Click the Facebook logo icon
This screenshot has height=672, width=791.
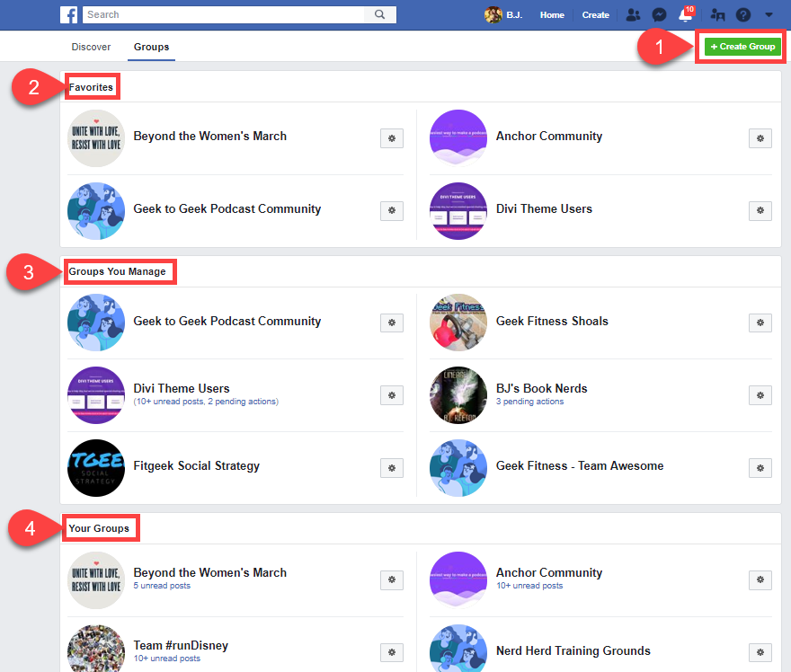pos(69,14)
